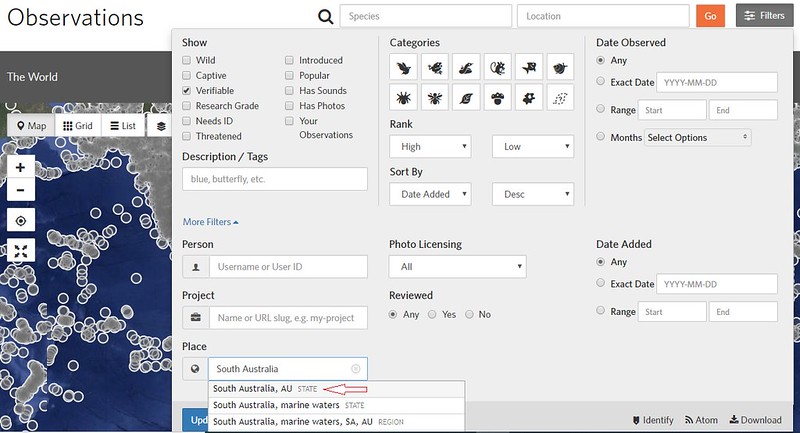The width and height of the screenshot is (800, 433).
Task: Collapse the More Filters link
Action: click(211, 222)
